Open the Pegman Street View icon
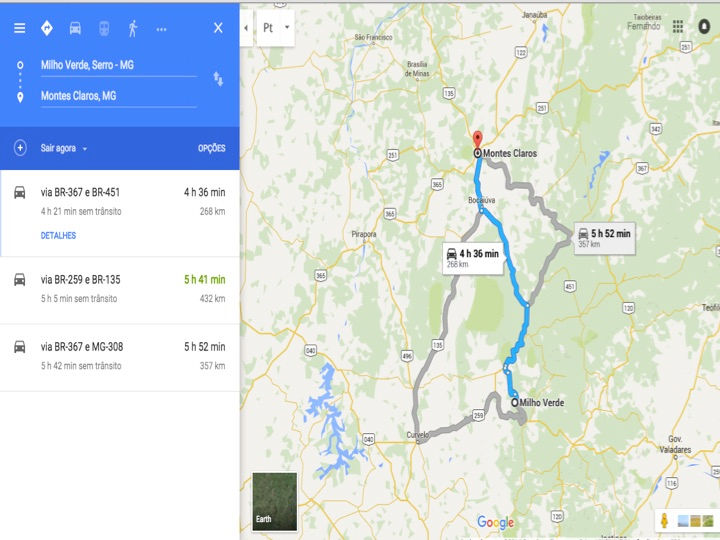The image size is (720, 540). 664,520
